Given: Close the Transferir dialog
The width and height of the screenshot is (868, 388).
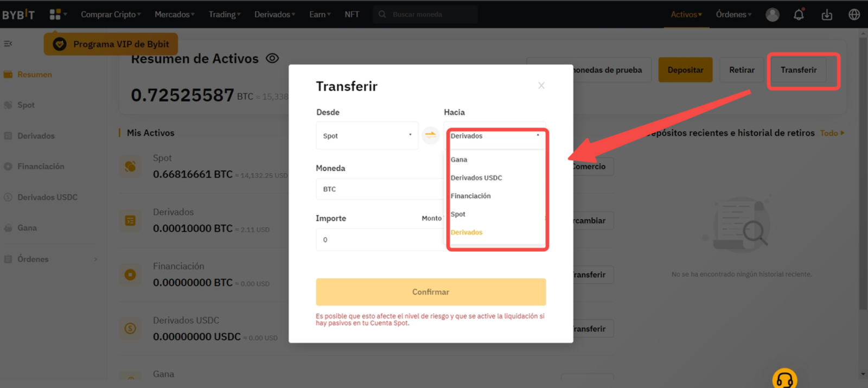Looking at the screenshot, I should 541,86.
